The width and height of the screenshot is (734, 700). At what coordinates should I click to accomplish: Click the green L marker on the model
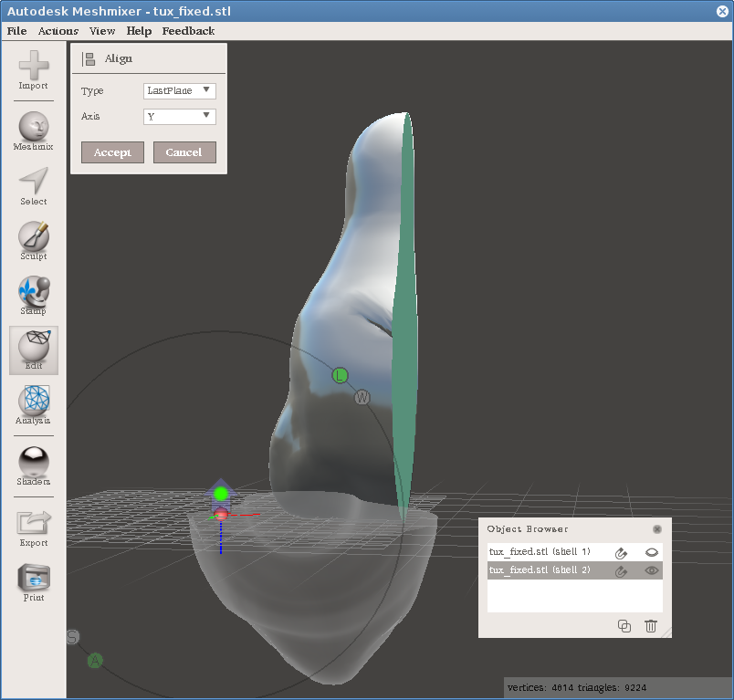(x=340, y=375)
